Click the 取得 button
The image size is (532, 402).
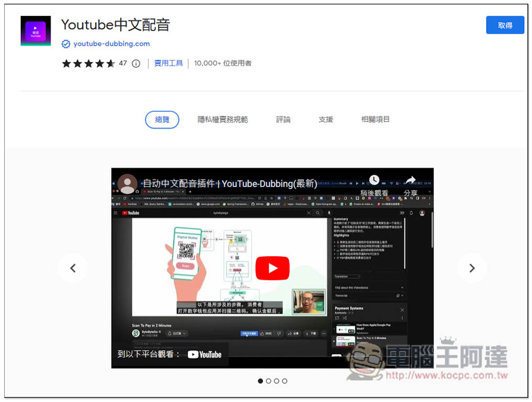(x=505, y=25)
